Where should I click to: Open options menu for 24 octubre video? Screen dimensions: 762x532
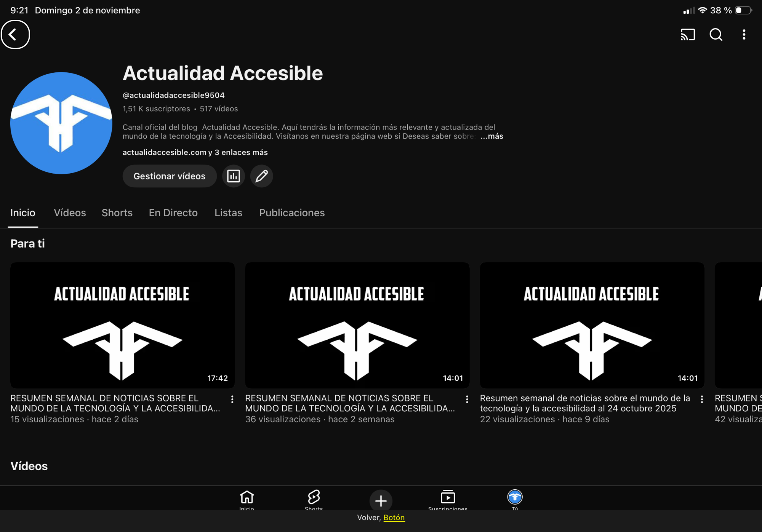click(702, 399)
